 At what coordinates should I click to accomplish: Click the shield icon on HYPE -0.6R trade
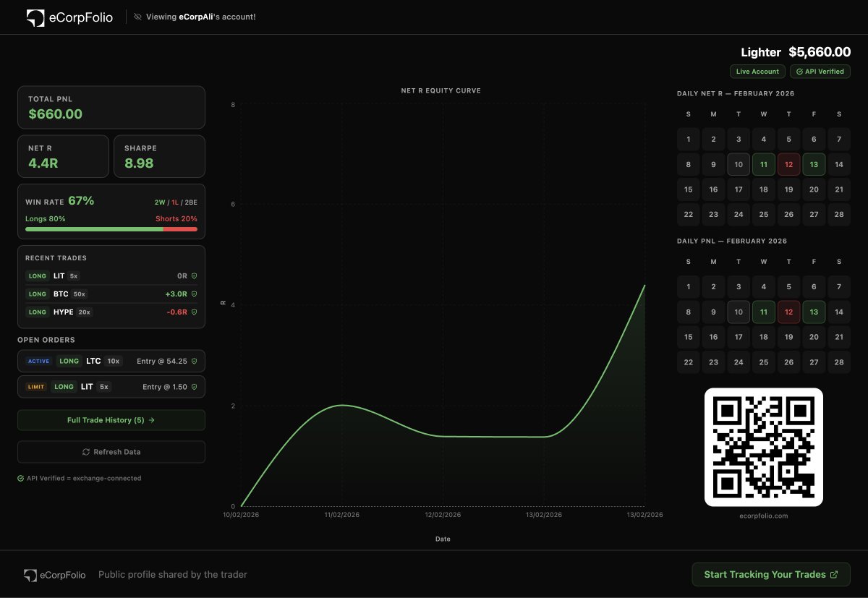pyautogui.click(x=194, y=312)
